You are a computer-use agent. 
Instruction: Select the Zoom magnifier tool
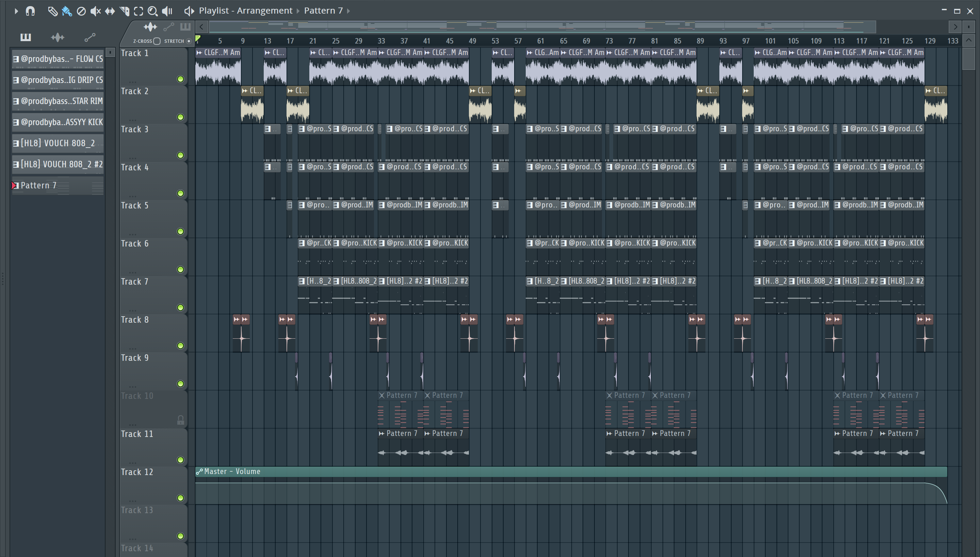coord(153,11)
